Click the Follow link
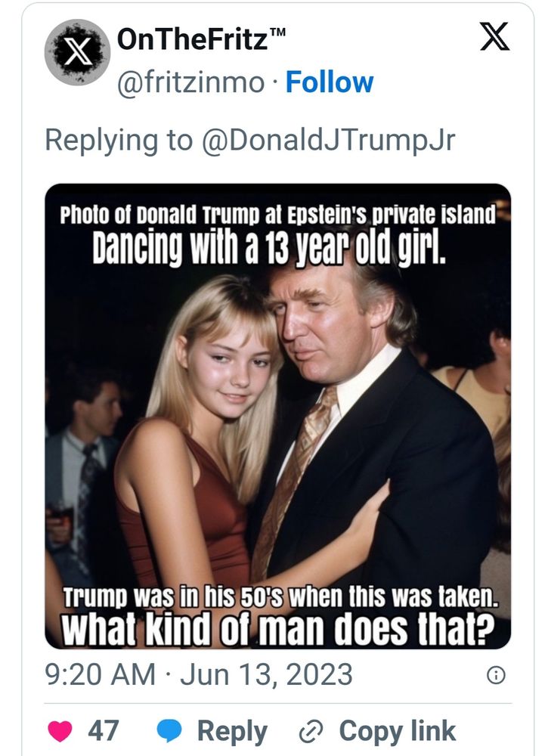Screen dimensions: 548x756 (x=329, y=82)
